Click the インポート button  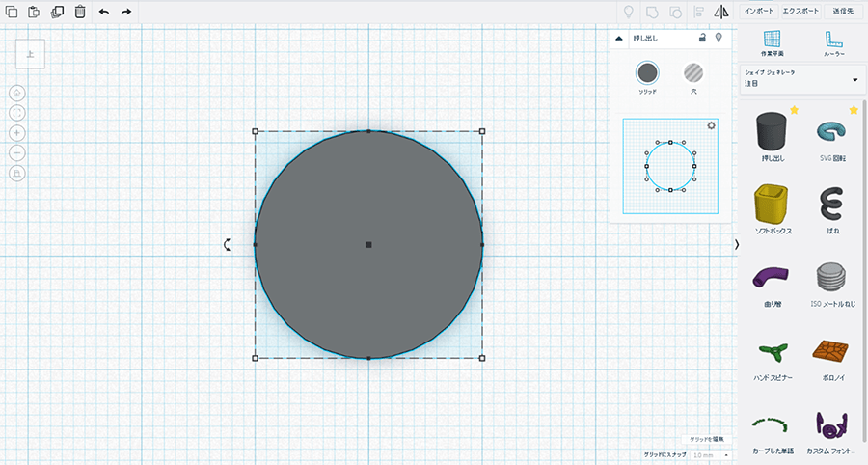pos(758,11)
